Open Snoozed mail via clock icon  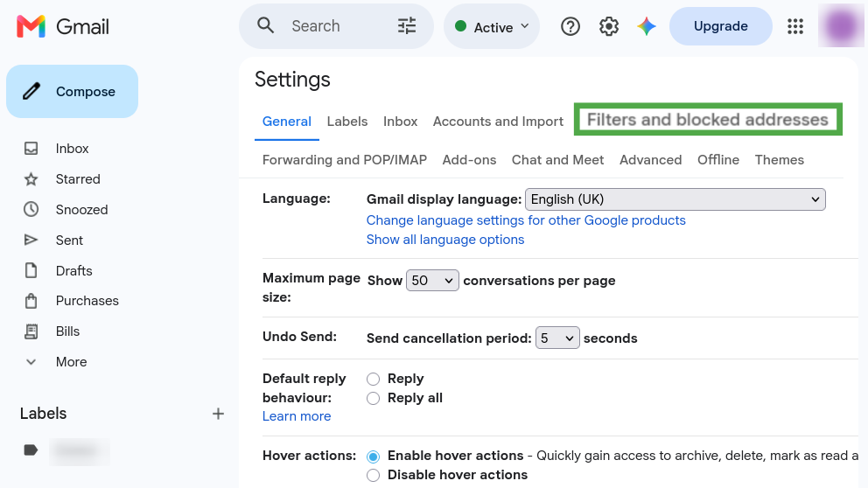tap(31, 209)
